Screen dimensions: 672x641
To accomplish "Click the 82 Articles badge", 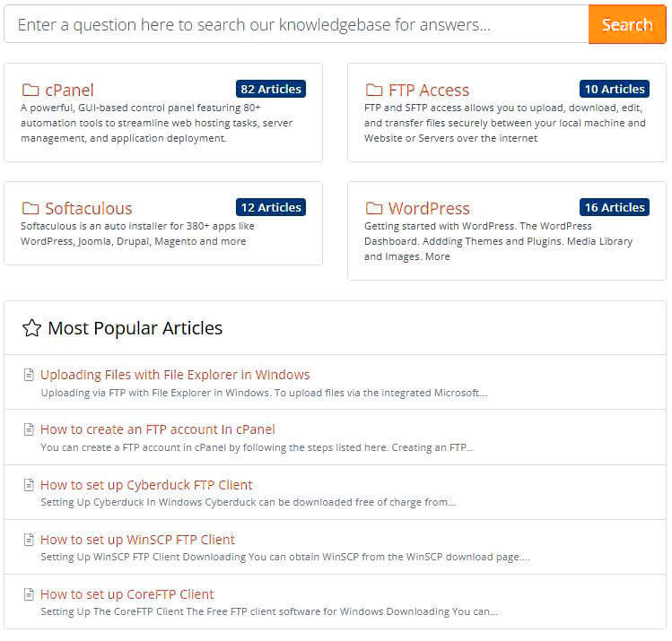I will 271,89.
